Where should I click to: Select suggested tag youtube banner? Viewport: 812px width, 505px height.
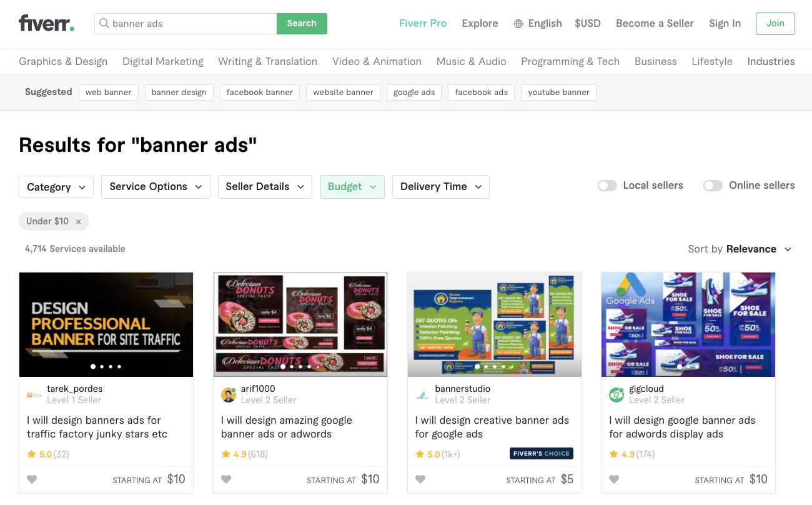pos(559,92)
